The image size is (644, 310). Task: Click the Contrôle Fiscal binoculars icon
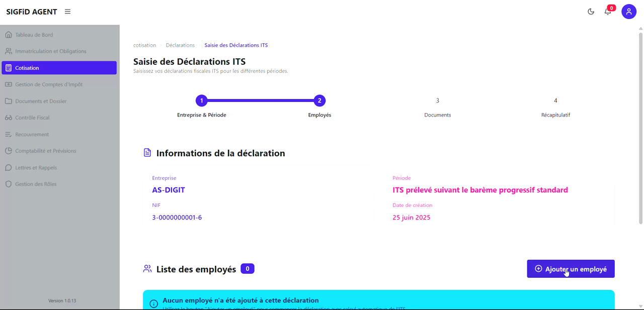[9, 117]
